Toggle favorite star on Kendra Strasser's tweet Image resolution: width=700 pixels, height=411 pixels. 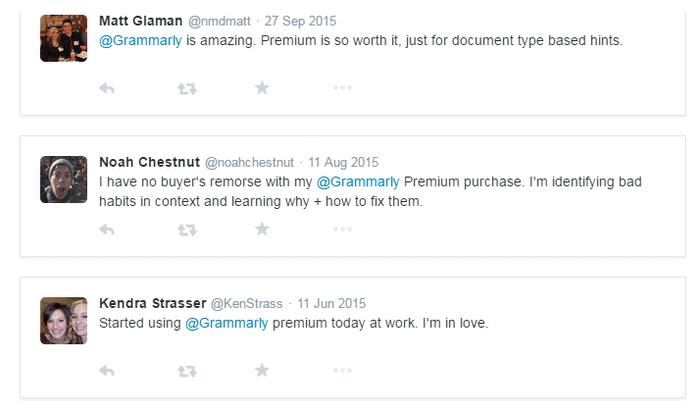262,371
